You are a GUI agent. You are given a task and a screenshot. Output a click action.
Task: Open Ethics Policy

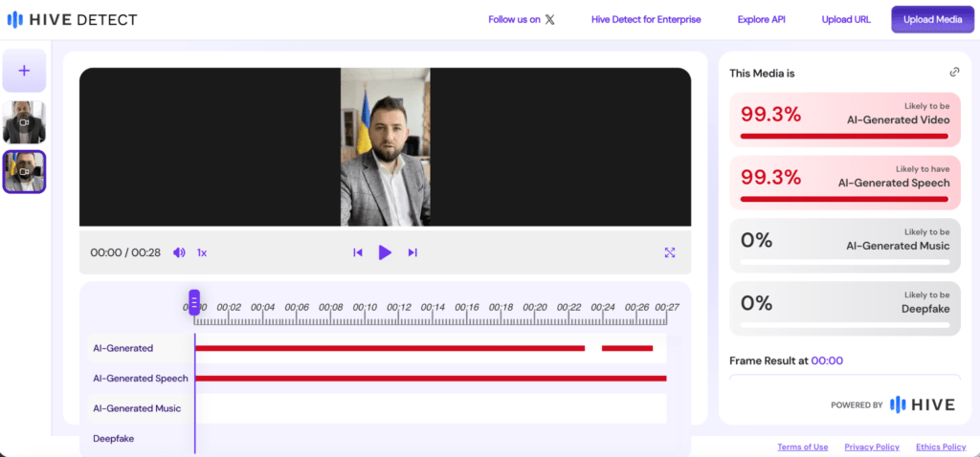pyautogui.click(x=942, y=447)
